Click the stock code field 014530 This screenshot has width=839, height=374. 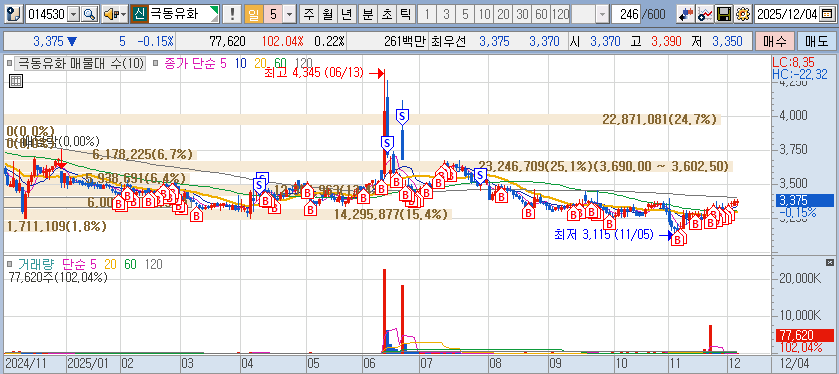(x=47, y=14)
